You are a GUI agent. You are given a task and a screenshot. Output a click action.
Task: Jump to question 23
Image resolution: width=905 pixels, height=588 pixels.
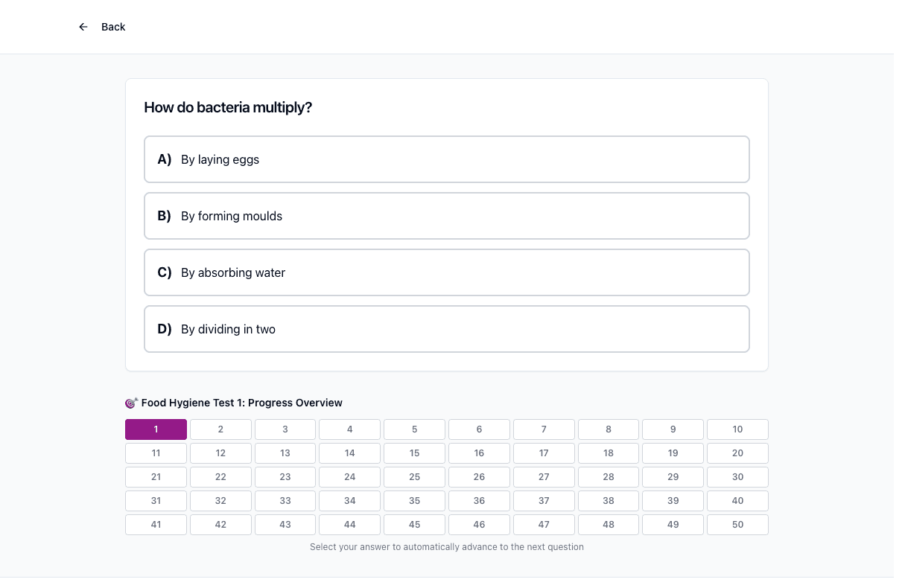tap(285, 477)
